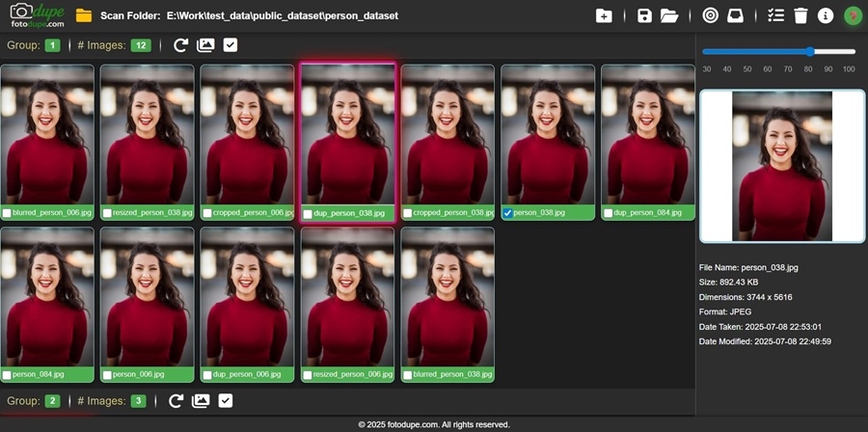Click the yellow scan folder icon
The height and width of the screenshot is (432, 868).
click(84, 15)
